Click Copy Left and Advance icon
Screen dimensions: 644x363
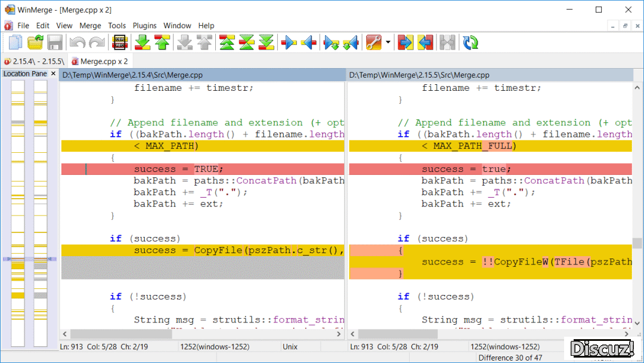pos(351,42)
